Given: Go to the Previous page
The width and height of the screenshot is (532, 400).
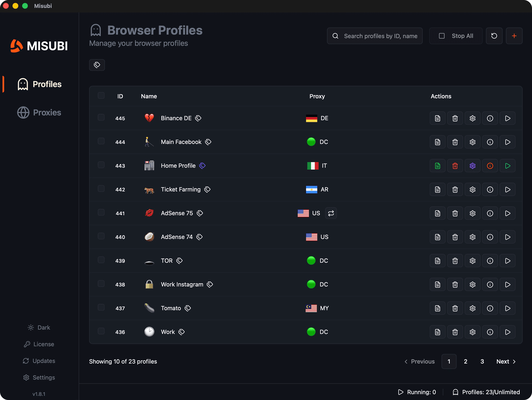Looking at the screenshot, I should pyautogui.click(x=419, y=362).
